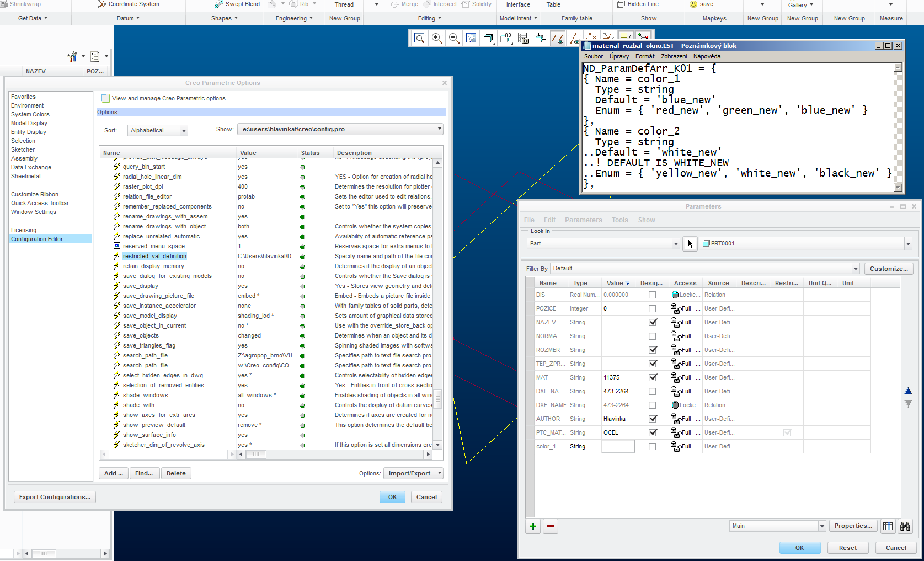Click the Refit view icon in graphics toolbar
The width and height of the screenshot is (924, 561).
419,38
